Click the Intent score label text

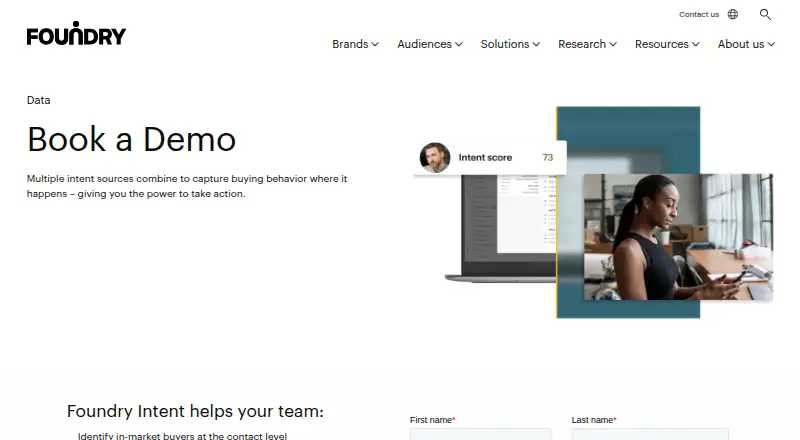[x=485, y=157]
